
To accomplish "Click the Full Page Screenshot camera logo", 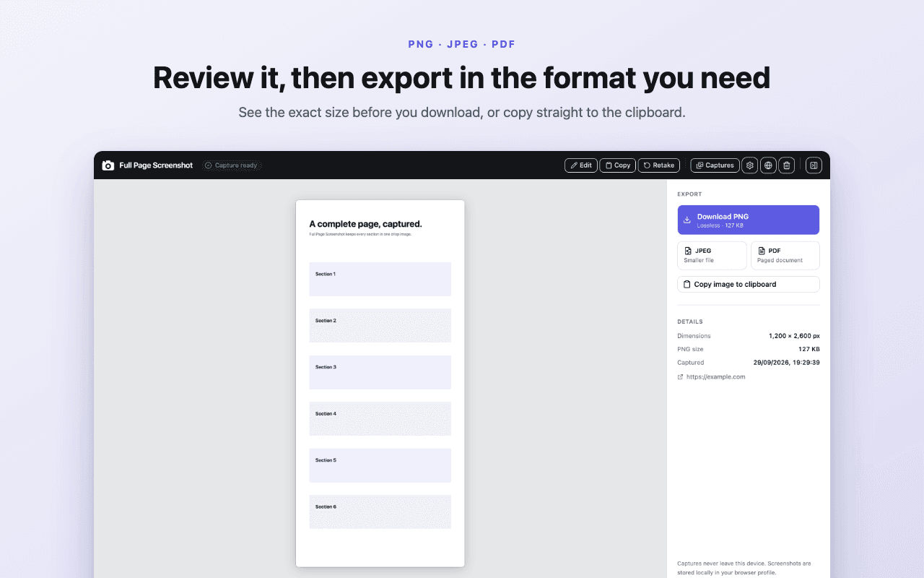I will [x=108, y=165].
